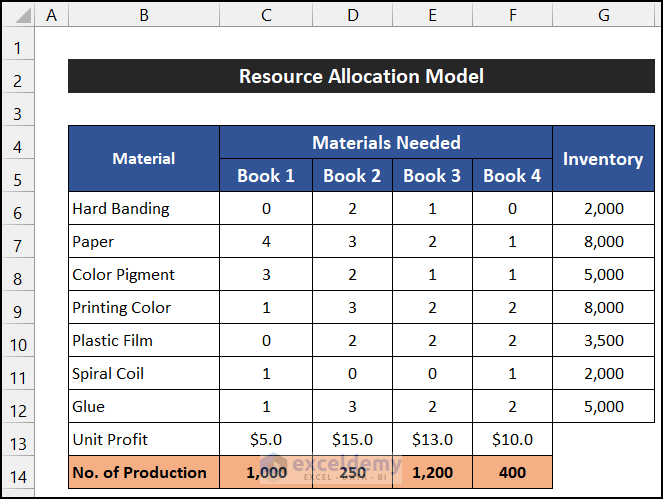
Task: Select Glue inventory 5,000
Action: [x=604, y=406]
